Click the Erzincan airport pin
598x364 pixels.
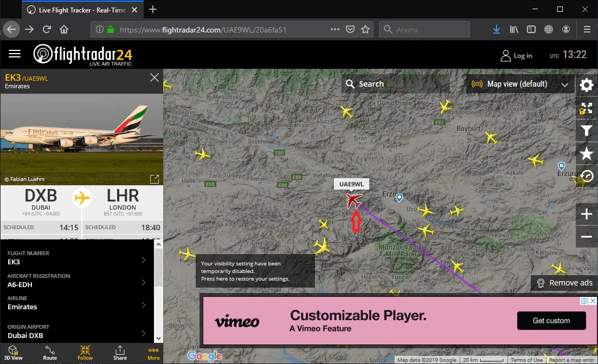tap(400, 198)
